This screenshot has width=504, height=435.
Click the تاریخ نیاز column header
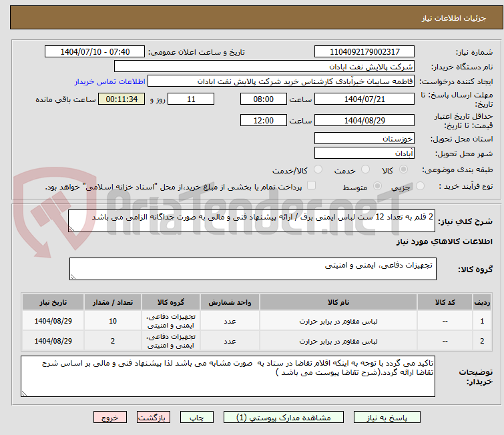click(x=53, y=302)
